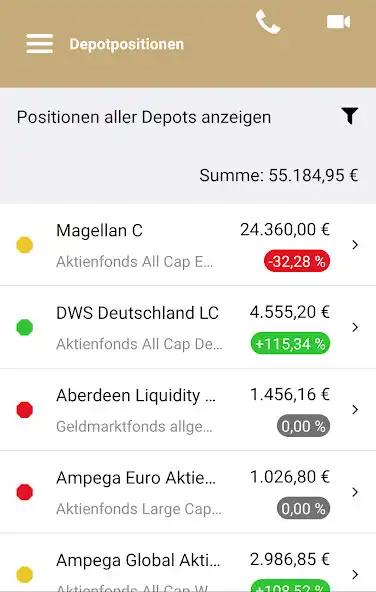This screenshot has height=592, width=376.
Task: Click 0,00 % badge for Aberdeen Liquidity
Action: point(303,426)
